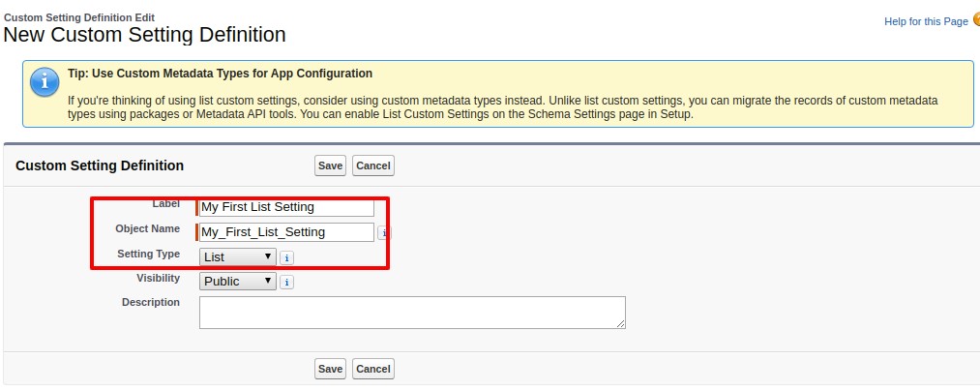Image resolution: width=980 pixels, height=391 pixels.
Task: Click info icon beside Object Name field
Action: coord(383,232)
